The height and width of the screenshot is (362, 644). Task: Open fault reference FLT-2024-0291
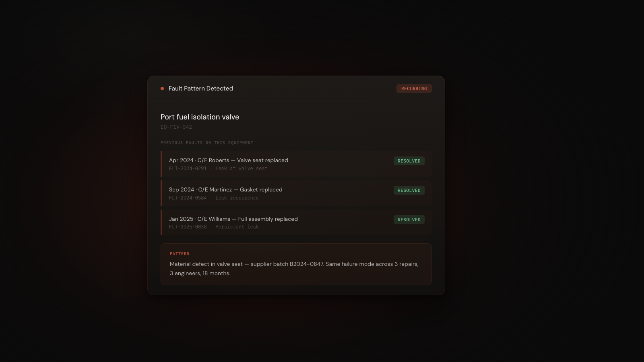pyautogui.click(x=188, y=169)
